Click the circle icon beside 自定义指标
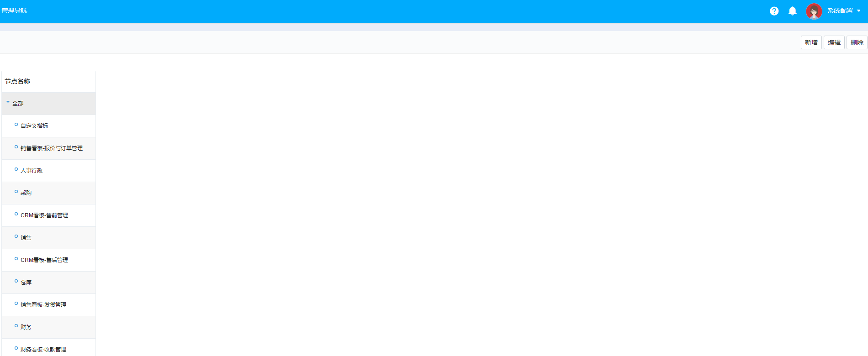 coord(16,125)
